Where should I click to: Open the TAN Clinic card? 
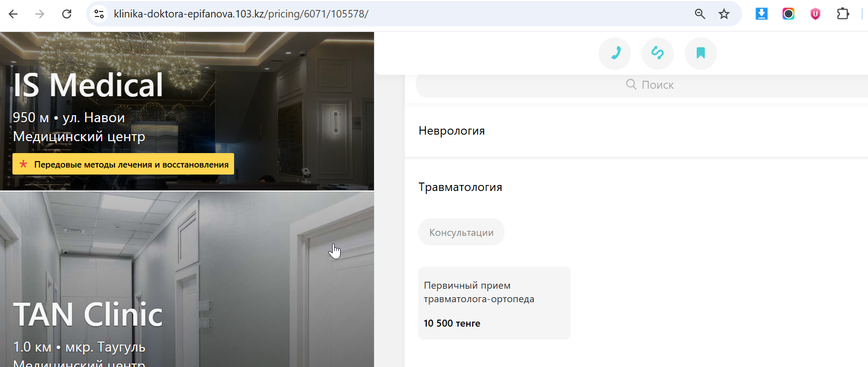[187, 280]
